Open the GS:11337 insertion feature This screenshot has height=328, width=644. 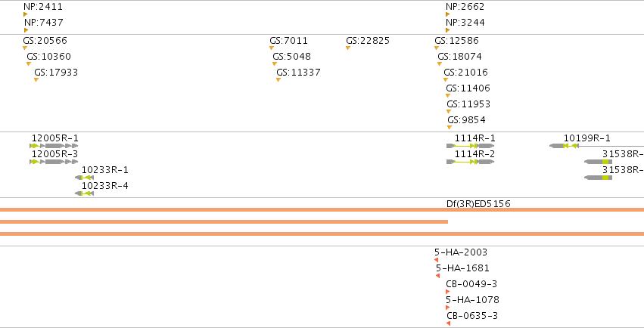tap(299, 73)
